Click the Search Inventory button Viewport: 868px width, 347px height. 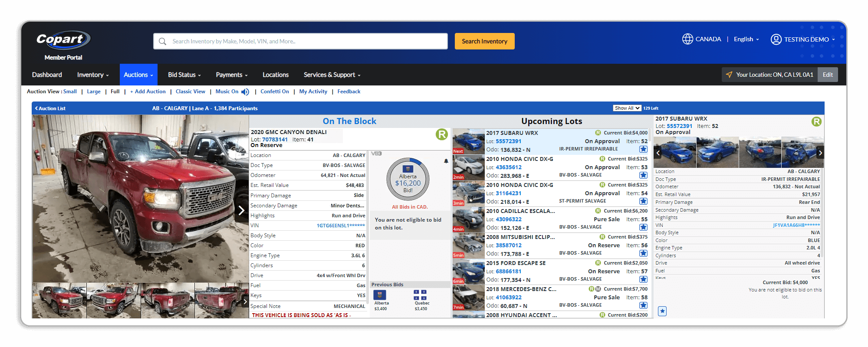pyautogui.click(x=484, y=41)
